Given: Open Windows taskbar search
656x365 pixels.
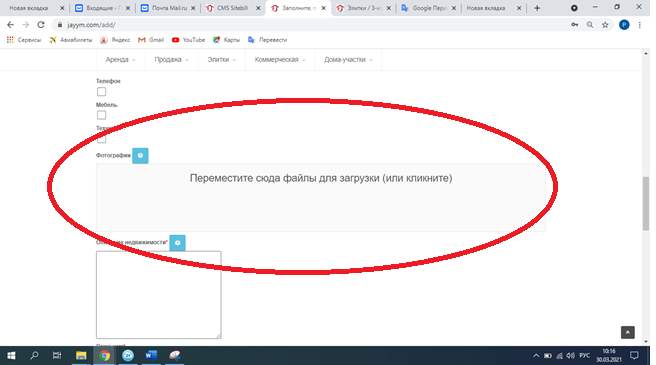Looking at the screenshot, I should click(x=34, y=356).
